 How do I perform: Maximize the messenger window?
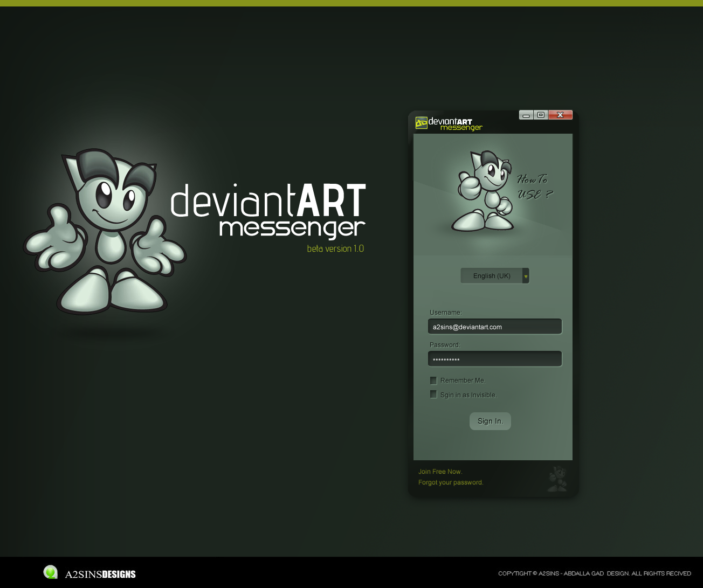(541, 115)
